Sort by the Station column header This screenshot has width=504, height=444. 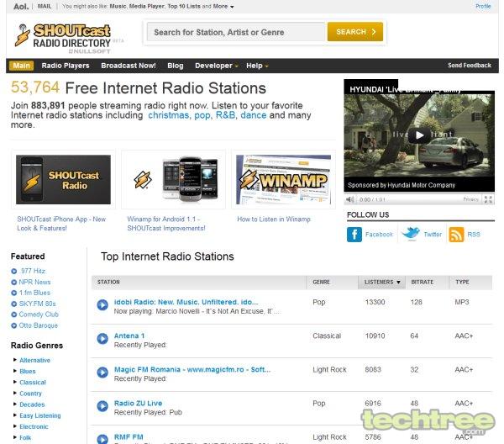(199, 283)
